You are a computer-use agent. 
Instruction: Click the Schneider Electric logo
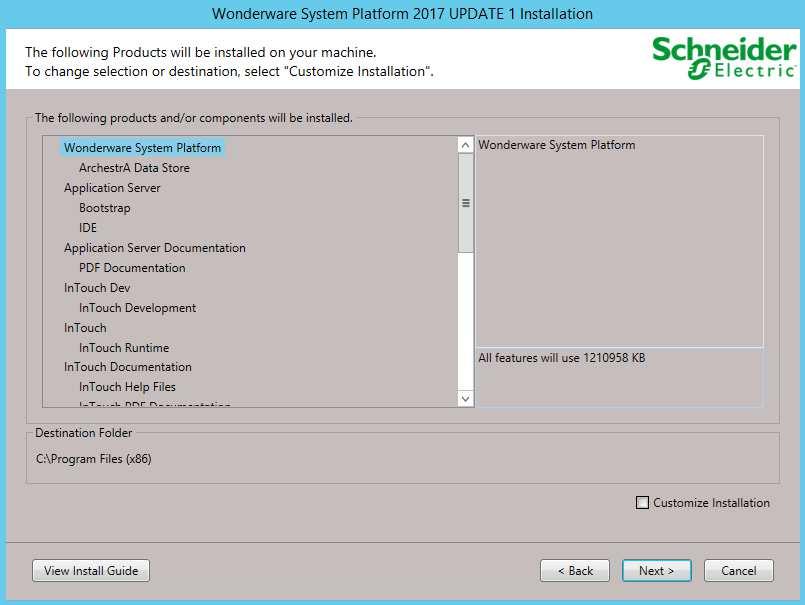724,58
